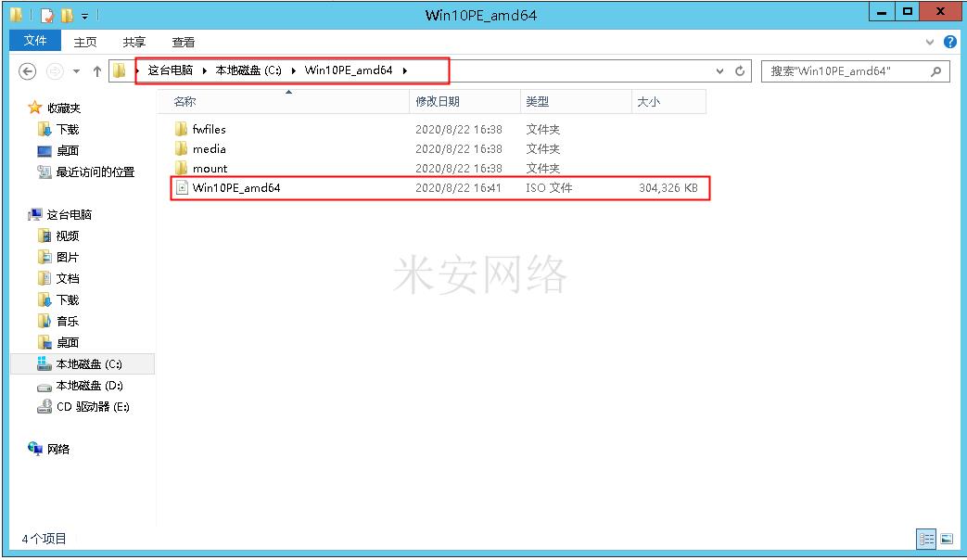
Task: Click the folder icon in address bar
Action: click(119, 70)
